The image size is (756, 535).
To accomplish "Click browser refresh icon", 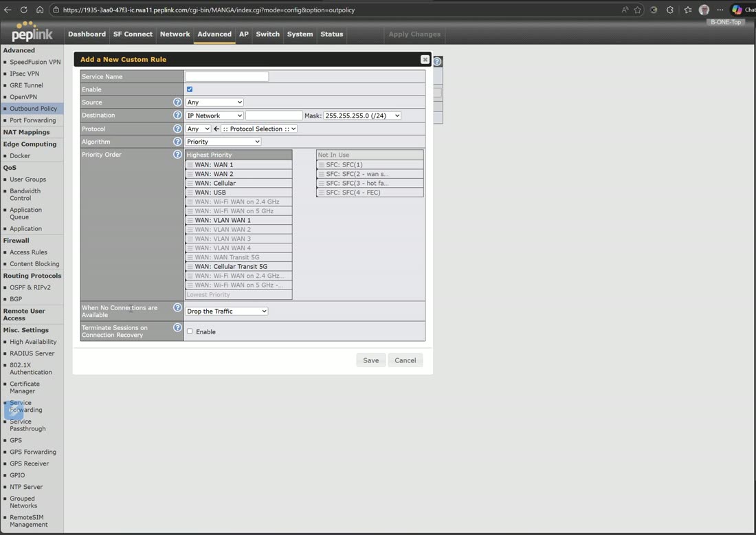I will [x=23, y=10].
